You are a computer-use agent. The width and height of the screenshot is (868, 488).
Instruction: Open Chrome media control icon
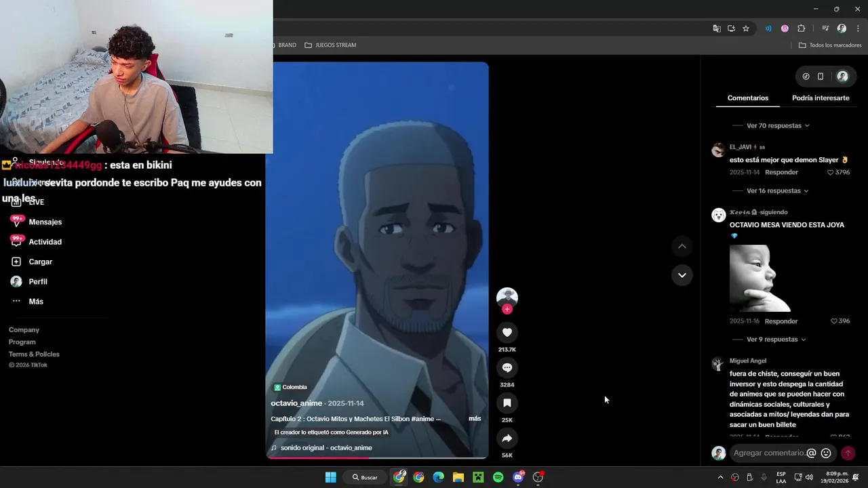tap(825, 28)
